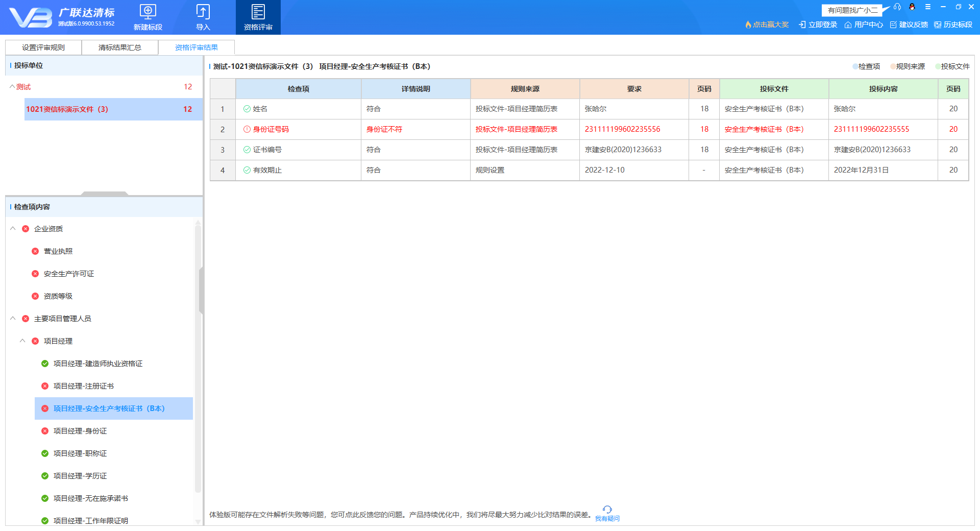Click green check icon beside 姓名 row
This screenshot has width=980, height=531.
tap(247, 109)
